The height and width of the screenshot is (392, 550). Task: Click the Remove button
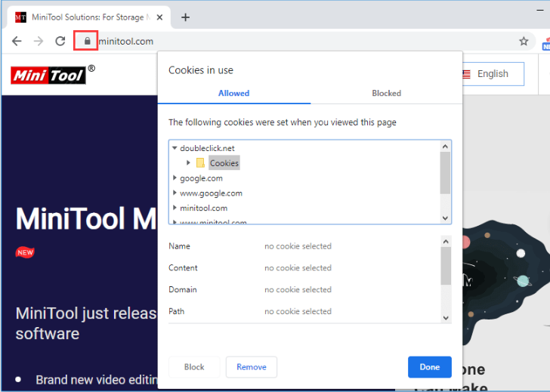(252, 367)
